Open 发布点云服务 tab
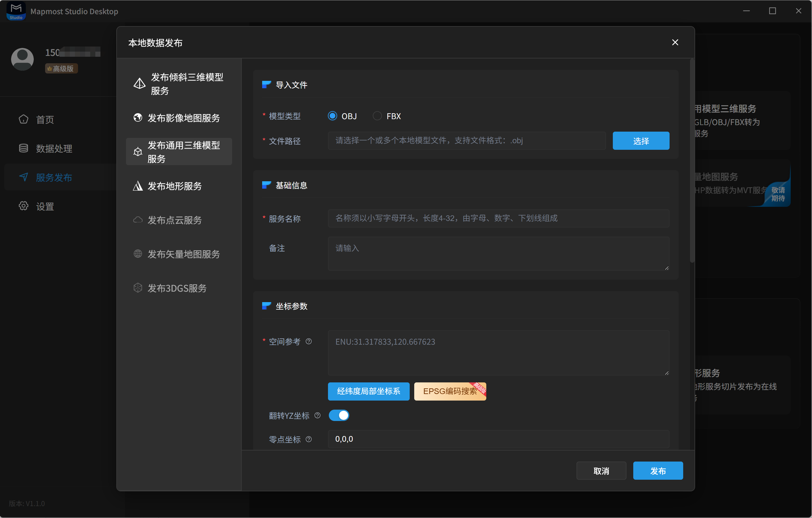Screen dimensions: 812x518 pyautogui.click(x=179, y=220)
